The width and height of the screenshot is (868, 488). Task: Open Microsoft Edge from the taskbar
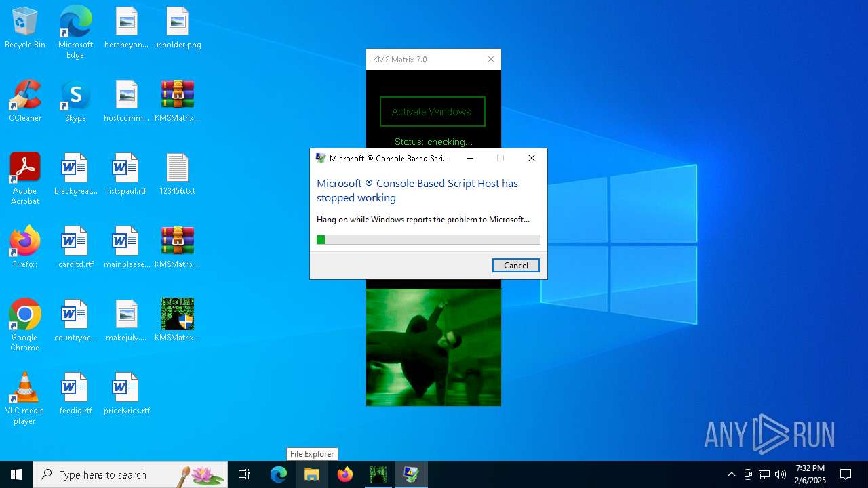click(x=279, y=474)
